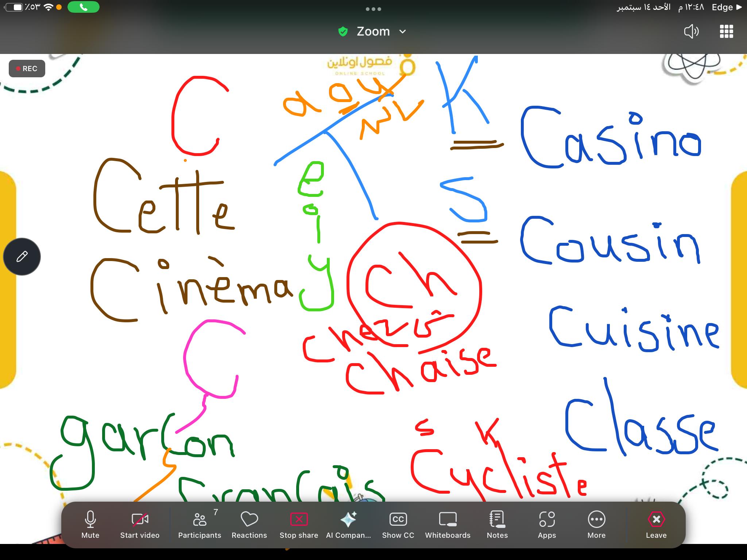
Task: Leave the meeting
Action: coord(656,524)
